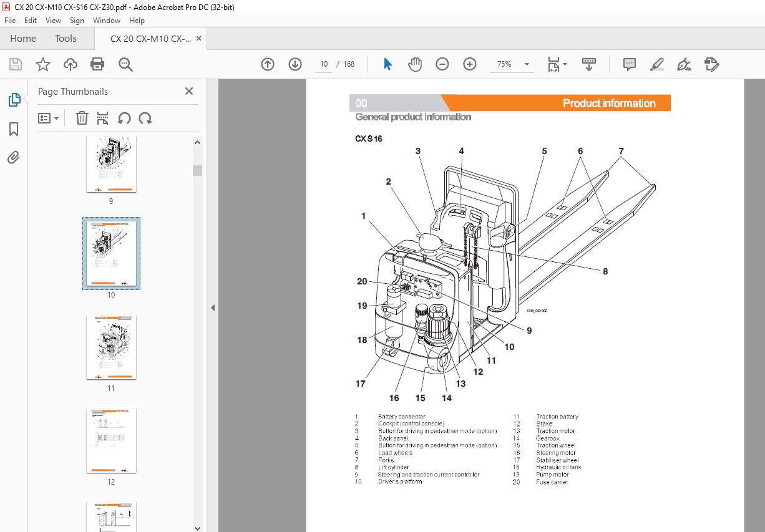The image size is (765, 532).
Task: Click the Save file icon
Action: click(x=16, y=64)
